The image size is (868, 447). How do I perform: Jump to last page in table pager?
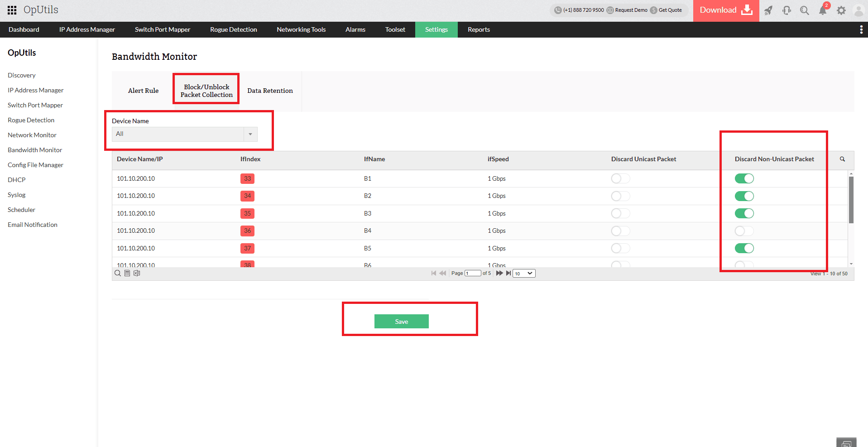point(508,273)
